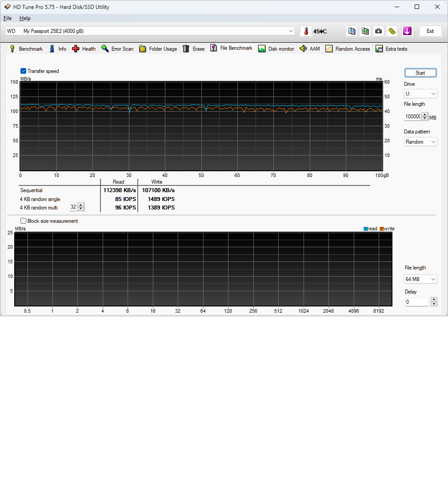Open the Health tab with red cross
This screenshot has height=487, width=448.
[x=84, y=49]
